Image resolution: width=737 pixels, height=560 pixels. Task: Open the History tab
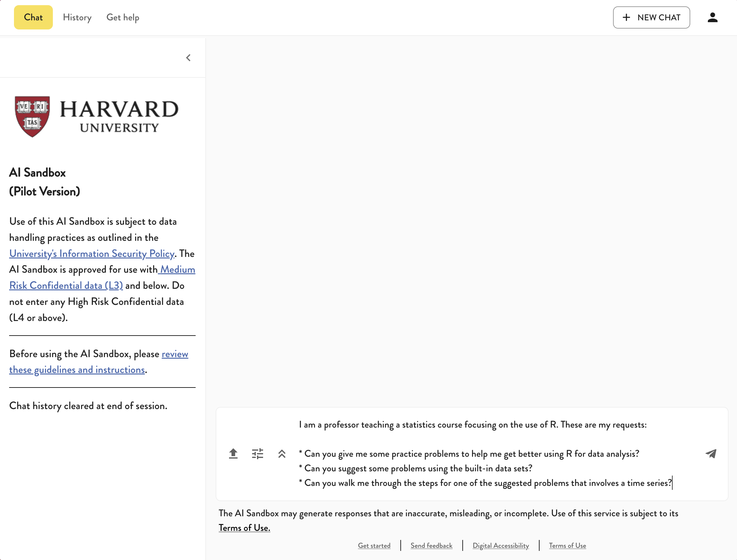(x=77, y=17)
